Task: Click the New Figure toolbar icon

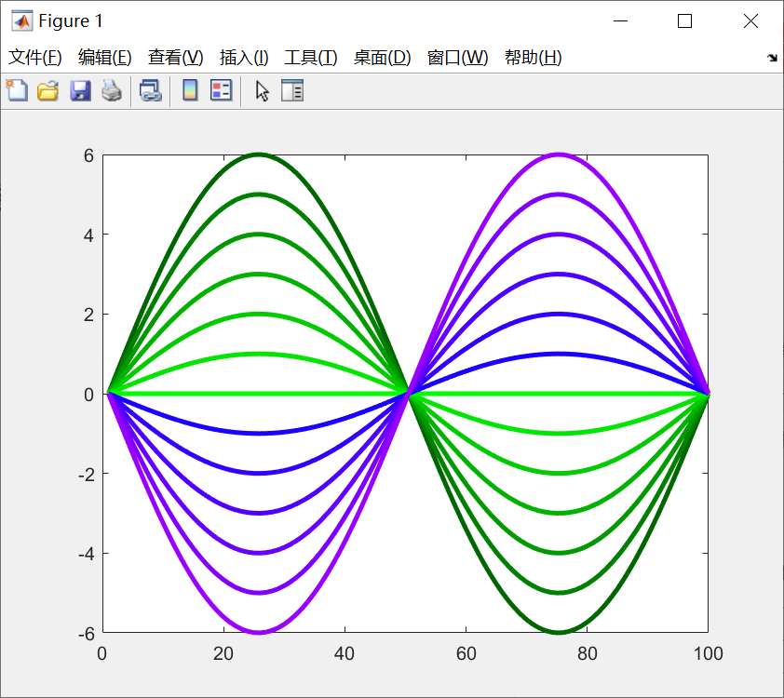Action: click(x=17, y=90)
